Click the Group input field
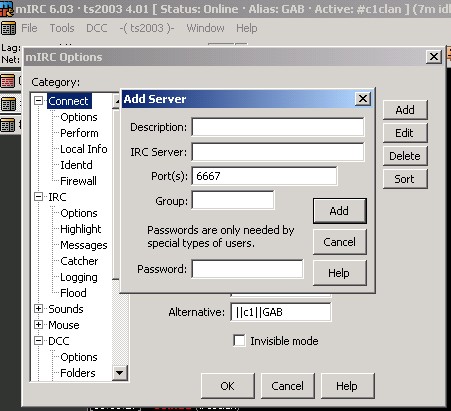 pyautogui.click(x=233, y=200)
